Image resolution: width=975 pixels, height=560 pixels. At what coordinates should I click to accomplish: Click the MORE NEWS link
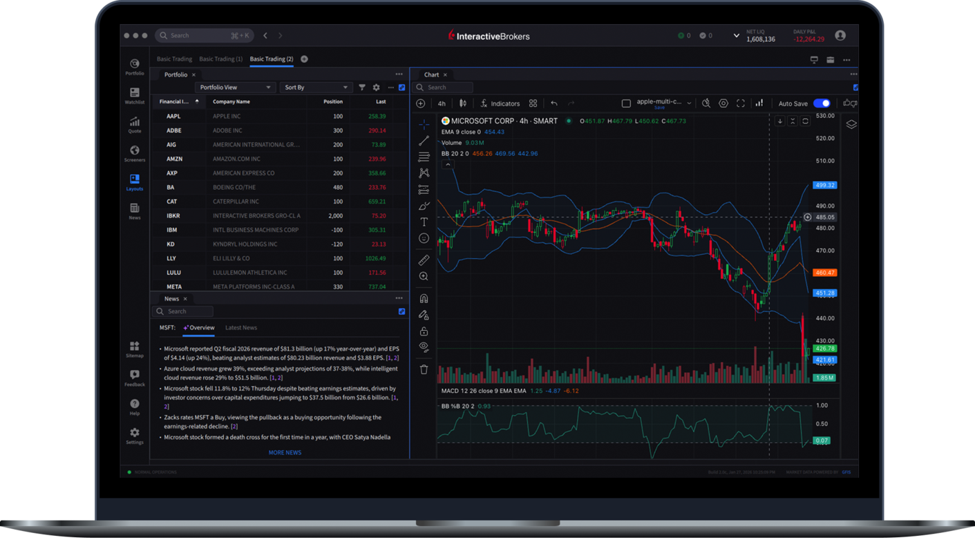pyautogui.click(x=285, y=452)
